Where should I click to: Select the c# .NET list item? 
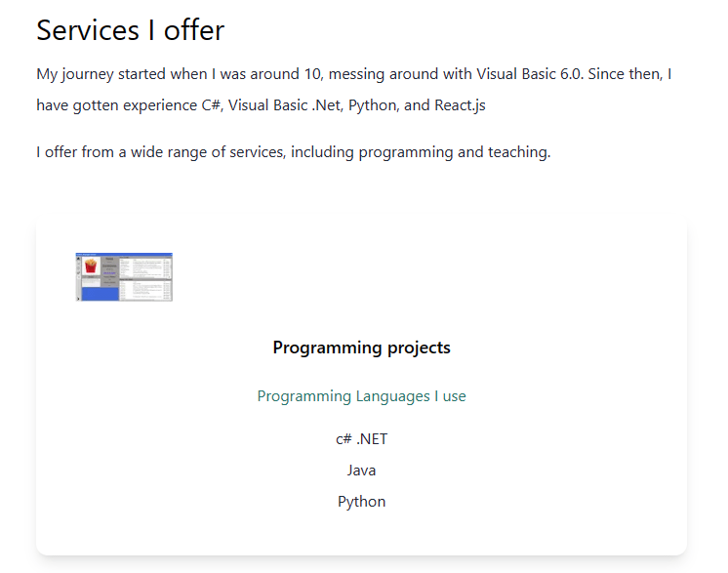click(x=361, y=439)
